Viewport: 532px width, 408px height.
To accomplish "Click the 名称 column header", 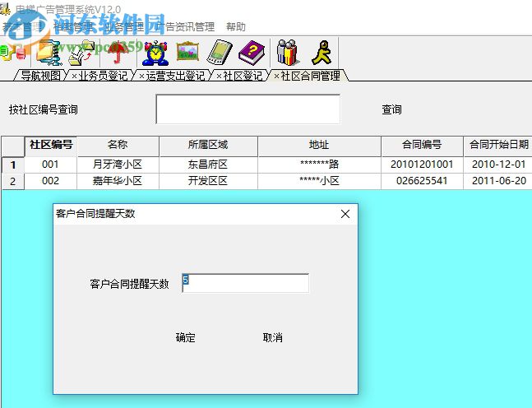I will click(x=118, y=146).
